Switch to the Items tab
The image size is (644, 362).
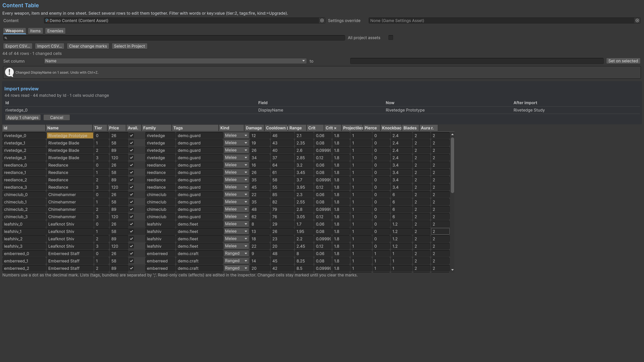pyautogui.click(x=35, y=31)
